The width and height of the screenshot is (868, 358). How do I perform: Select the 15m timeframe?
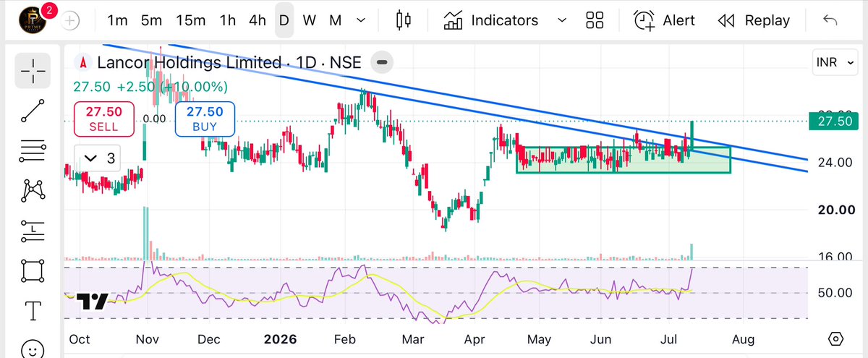[x=190, y=20]
